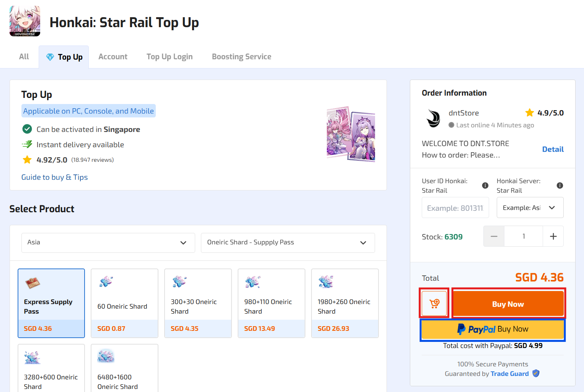Increase quantity with the plus button
This screenshot has width=584, height=392.
553,236
